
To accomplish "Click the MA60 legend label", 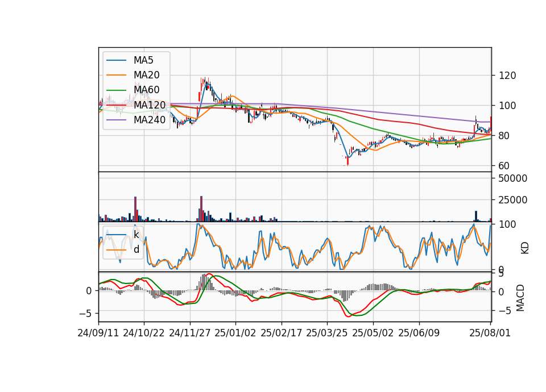I will [146, 90].
